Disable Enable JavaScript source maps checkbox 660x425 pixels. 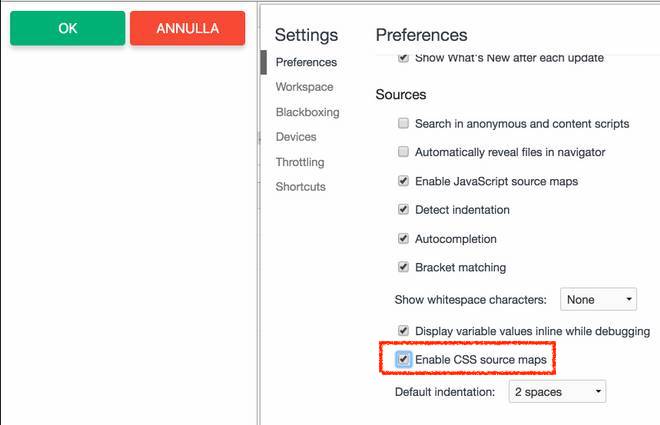tap(404, 182)
